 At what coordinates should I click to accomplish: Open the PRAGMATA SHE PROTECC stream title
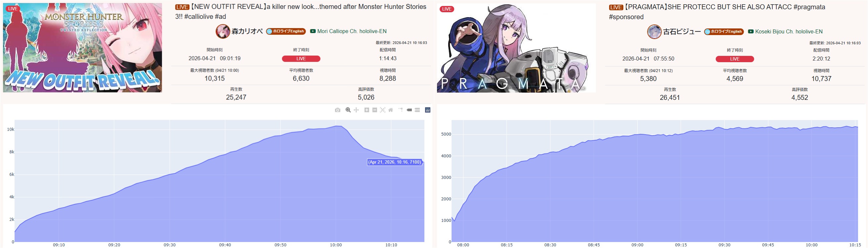tap(717, 12)
